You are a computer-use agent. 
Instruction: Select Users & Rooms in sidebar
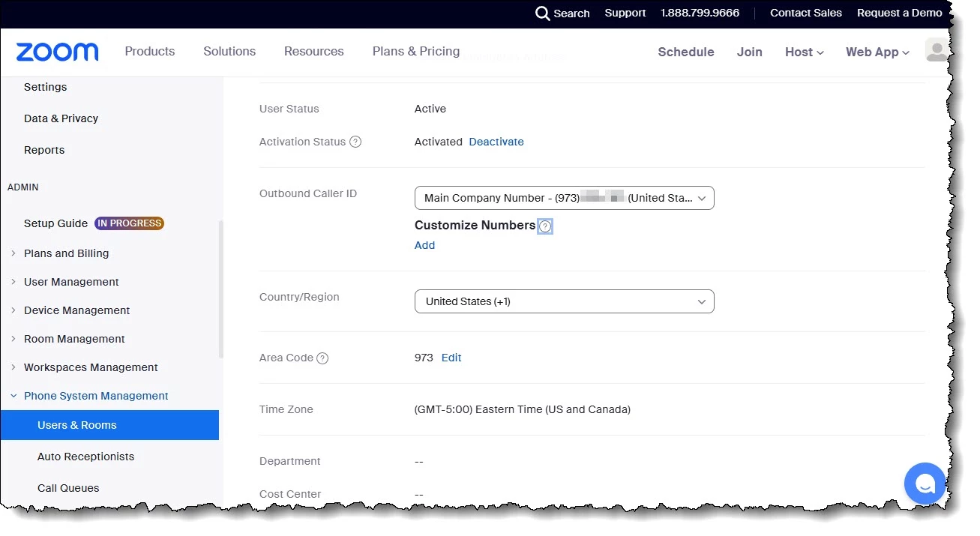109,425
